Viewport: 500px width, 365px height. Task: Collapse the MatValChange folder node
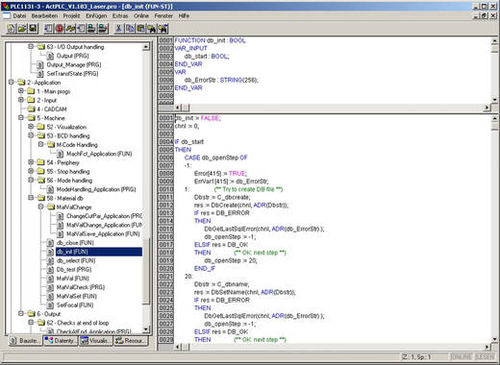point(41,207)
